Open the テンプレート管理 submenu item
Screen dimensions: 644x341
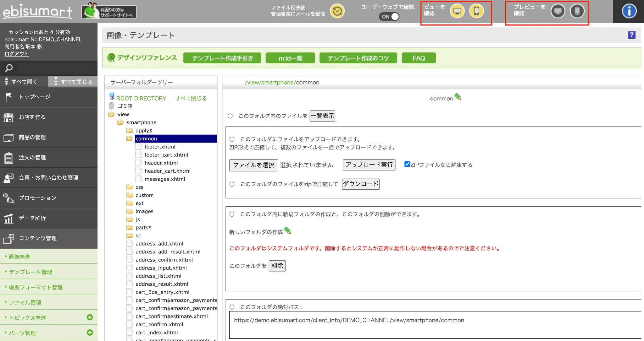pos(31,272)
